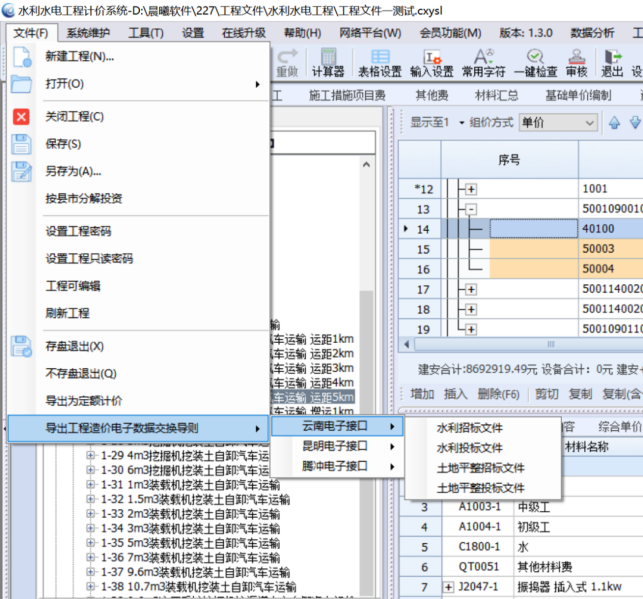643x599 pixels.
Task: Open the 常用字符 common characters tool
Action: pos(483,62)
